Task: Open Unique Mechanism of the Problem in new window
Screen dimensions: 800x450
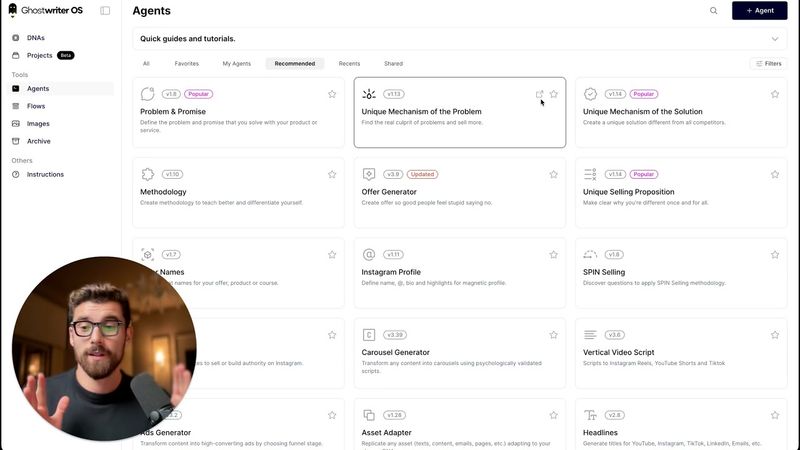Action: pyautogui.click(x=540, y=94)
